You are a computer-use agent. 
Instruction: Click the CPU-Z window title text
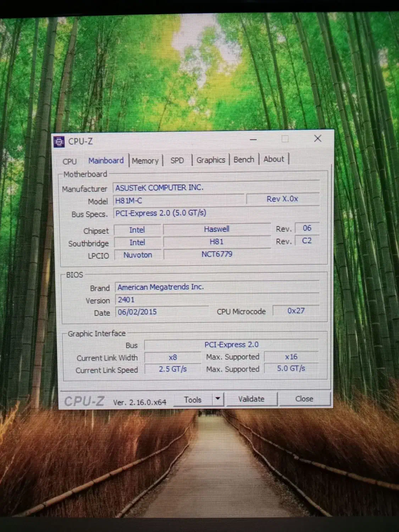coord(81,141)
